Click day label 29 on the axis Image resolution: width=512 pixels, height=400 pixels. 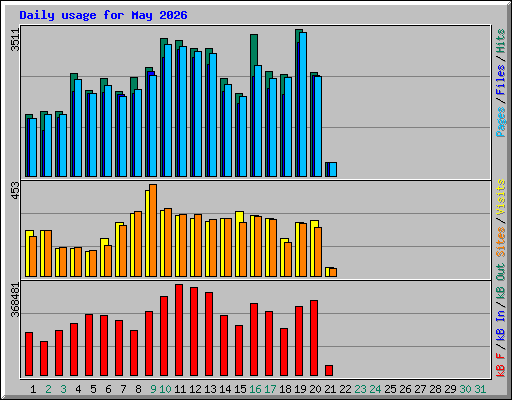(x=450, y=389)
